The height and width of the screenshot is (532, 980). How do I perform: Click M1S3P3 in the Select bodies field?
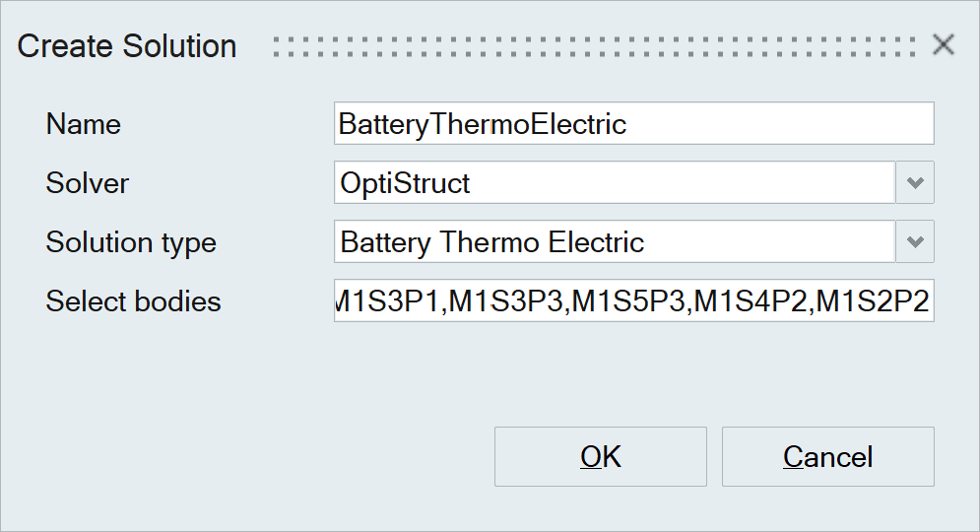(505, 301)
